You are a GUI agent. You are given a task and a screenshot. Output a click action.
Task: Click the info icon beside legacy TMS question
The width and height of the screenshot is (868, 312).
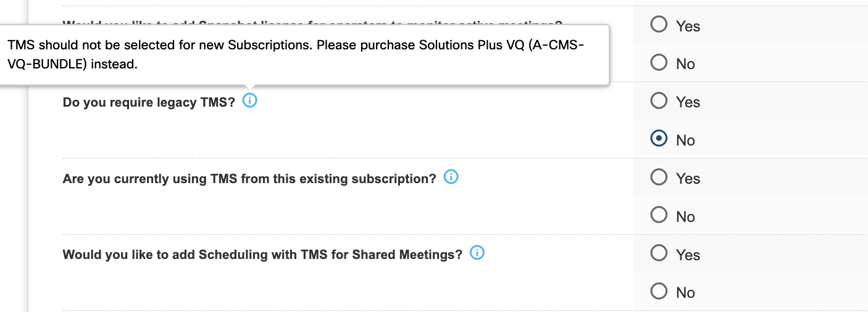tap(249, 101)
